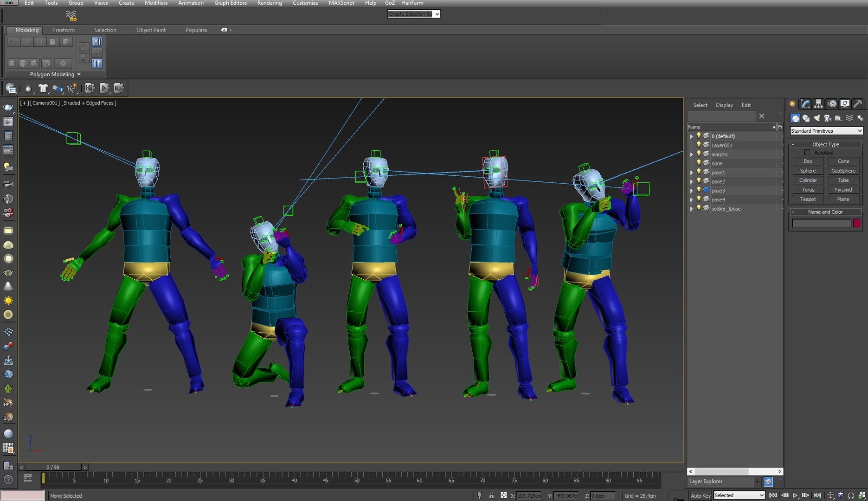Click the Cylinder button
Screen dimensions: 868x501
pos(808,180)
